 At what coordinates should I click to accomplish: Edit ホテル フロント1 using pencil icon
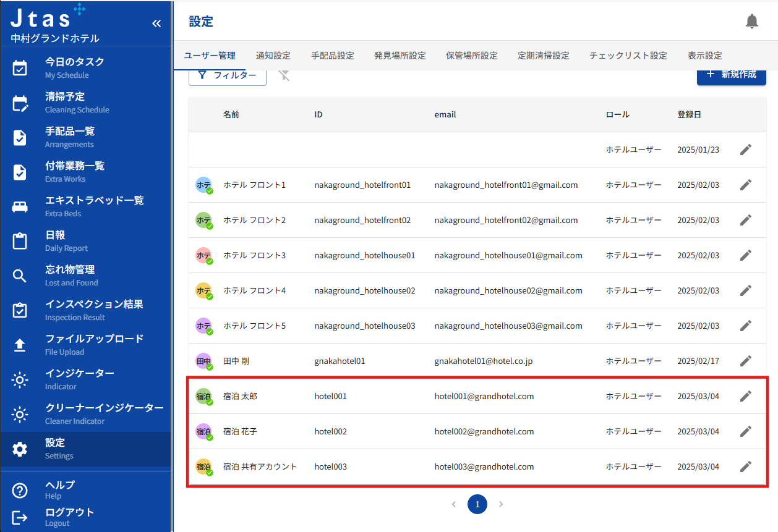[746, 185]
